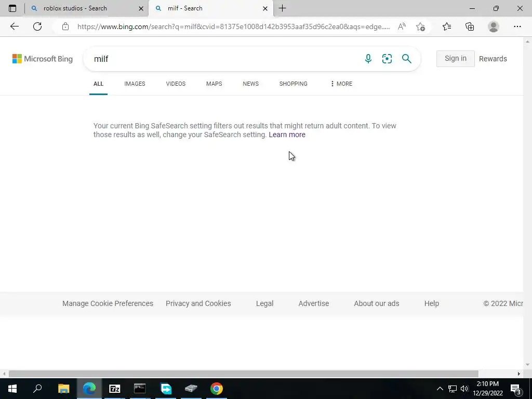
Task: Switch to the MAPS tab
Action: [214, 84]
